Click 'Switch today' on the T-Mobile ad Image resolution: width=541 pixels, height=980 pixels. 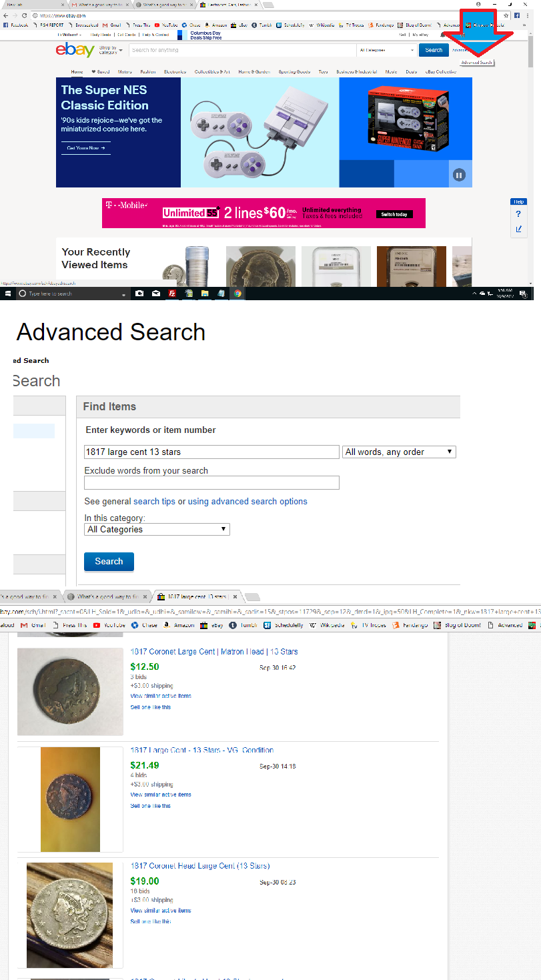[394, 214]
